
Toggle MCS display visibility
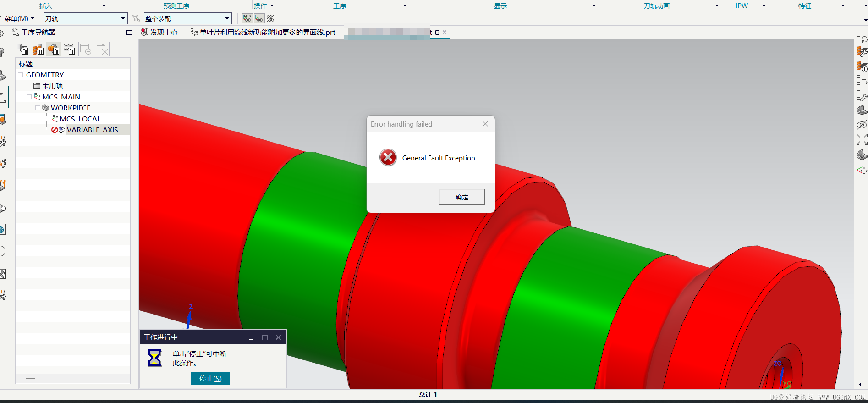point(247,18)
